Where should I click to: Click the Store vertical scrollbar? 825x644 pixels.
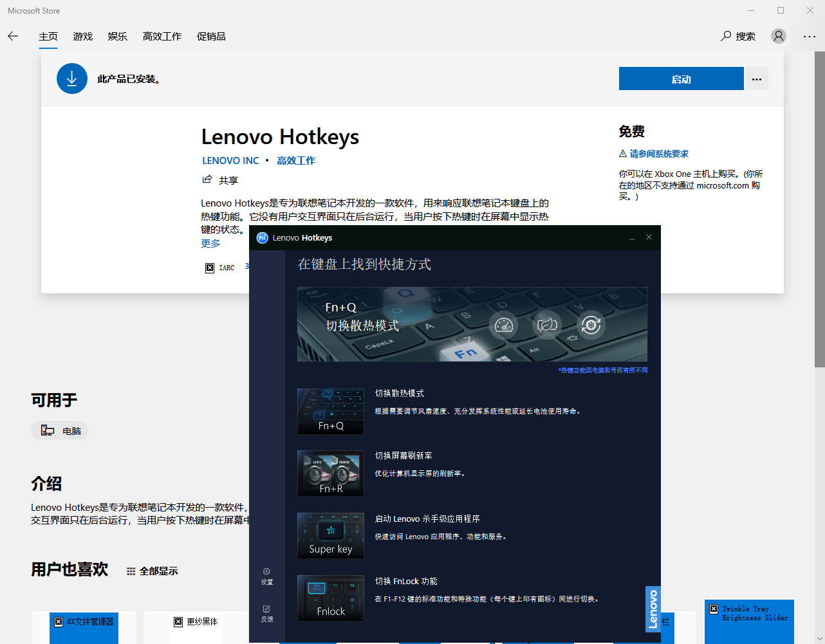tap(819, 209)
